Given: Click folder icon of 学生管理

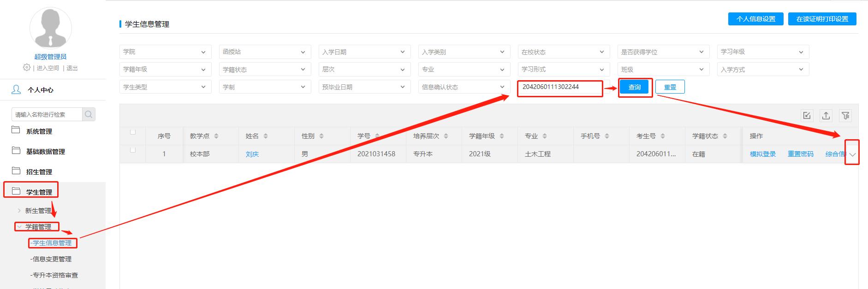Looking at the screenshot, I should tap(16, 191).
